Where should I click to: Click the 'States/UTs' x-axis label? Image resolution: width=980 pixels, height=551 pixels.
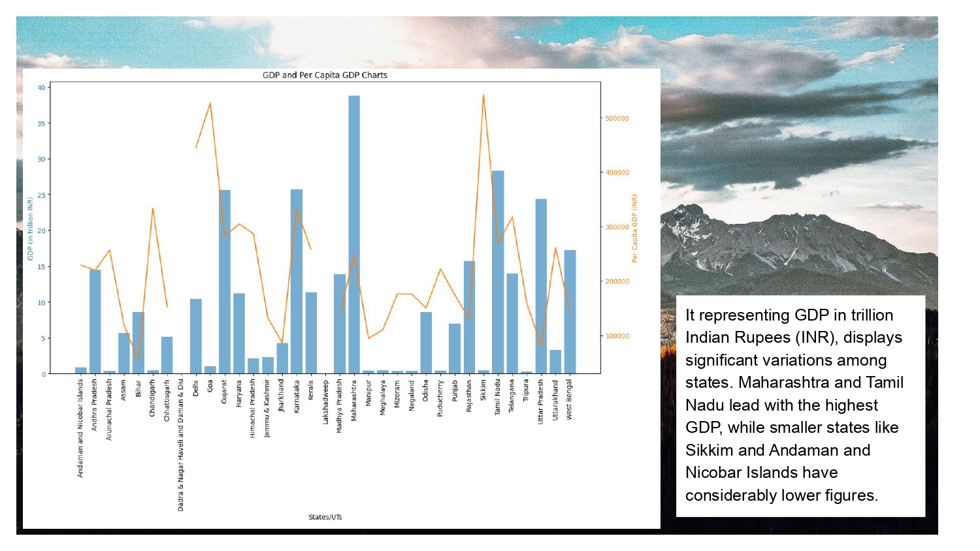click(x=325, y=517)
